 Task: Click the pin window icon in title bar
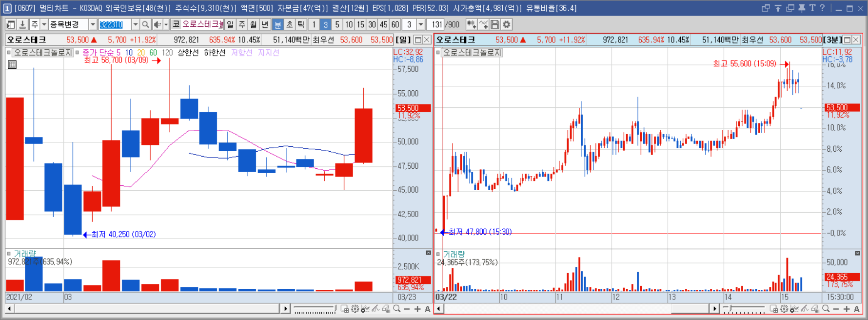(x=802, y=8)
